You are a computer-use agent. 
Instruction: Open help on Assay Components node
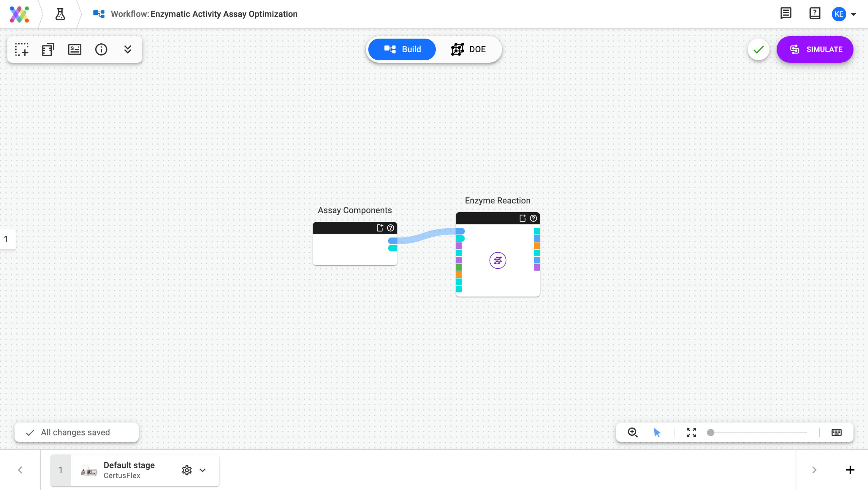click(x=390, y=228)
